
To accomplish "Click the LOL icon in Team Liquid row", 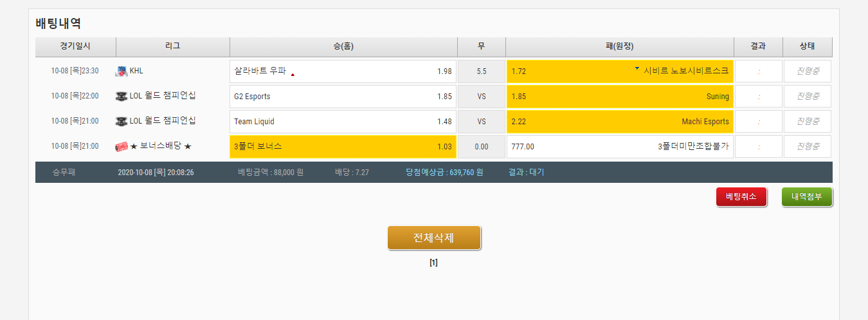I will [x=122, y=121].
